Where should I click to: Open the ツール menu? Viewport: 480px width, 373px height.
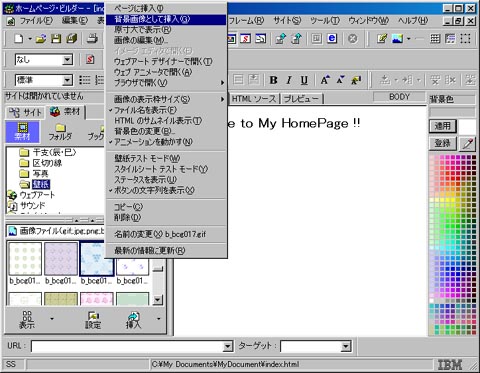pos(325,21)
